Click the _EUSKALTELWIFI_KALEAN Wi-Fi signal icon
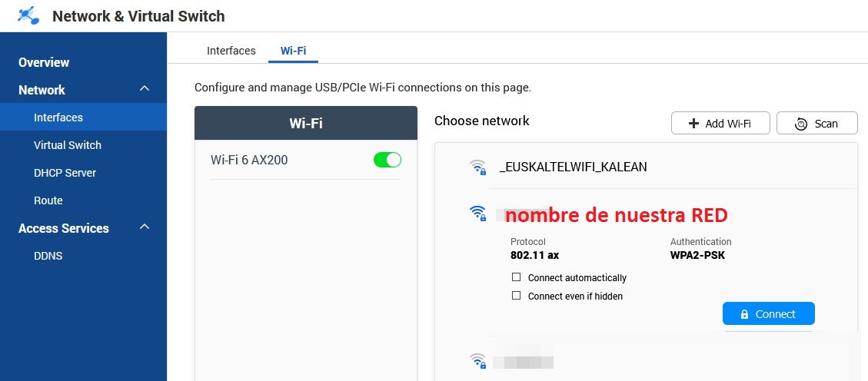The image size is (868, 381). coord(478,167)
